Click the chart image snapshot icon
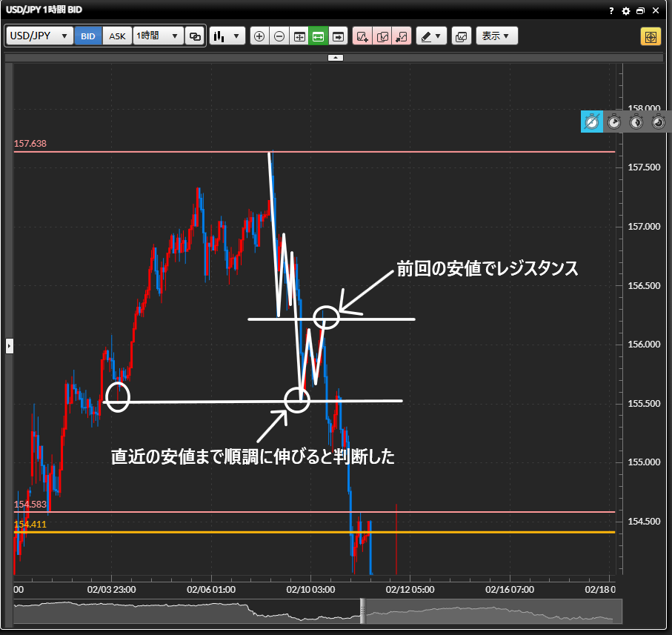The height and width of the screenshot is (635, 672). [461, 36]
